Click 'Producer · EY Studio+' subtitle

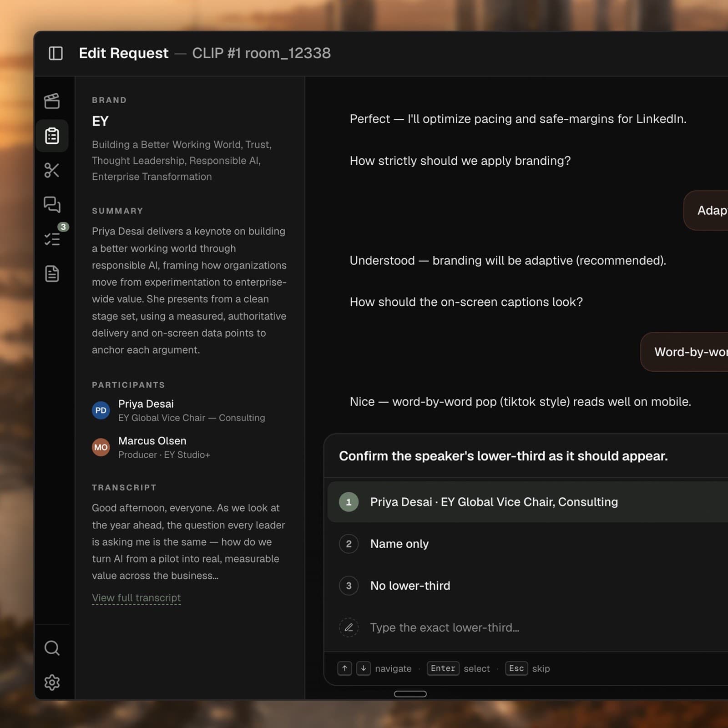point(164,455)
